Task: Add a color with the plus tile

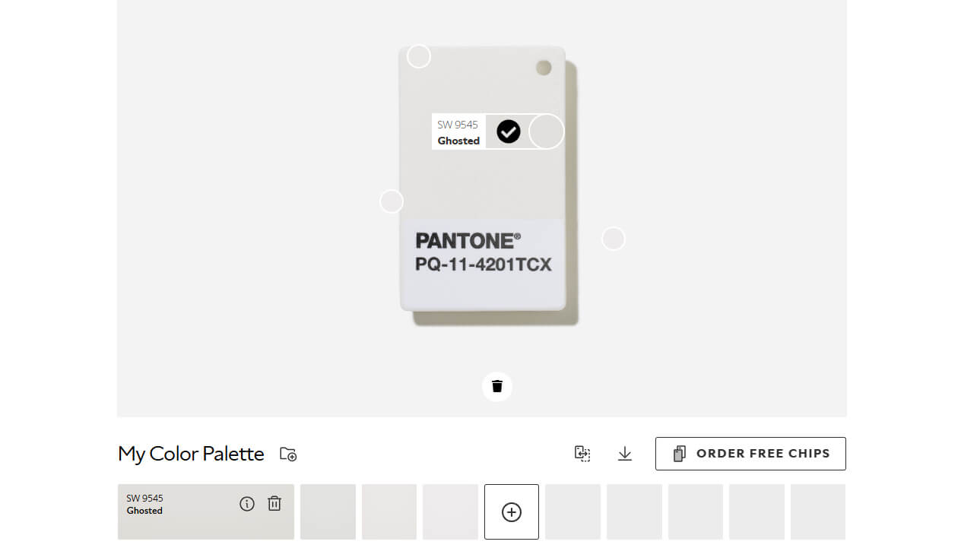Action: pyautogui.click(x=512, y=512)
